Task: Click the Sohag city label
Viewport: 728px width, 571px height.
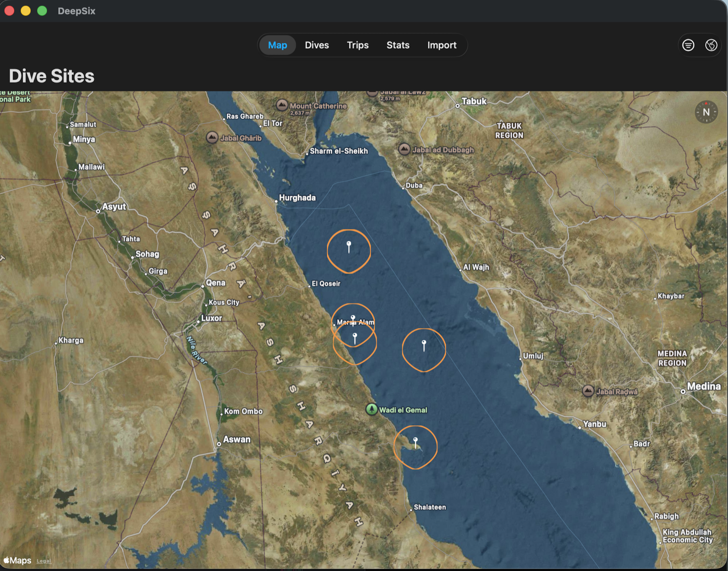Action: click(x=147, y=254)
